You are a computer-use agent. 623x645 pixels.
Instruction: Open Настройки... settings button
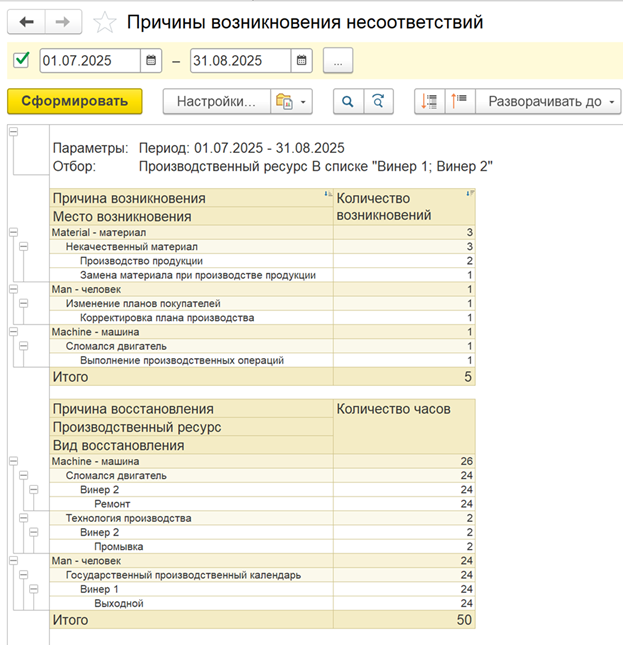217,101
